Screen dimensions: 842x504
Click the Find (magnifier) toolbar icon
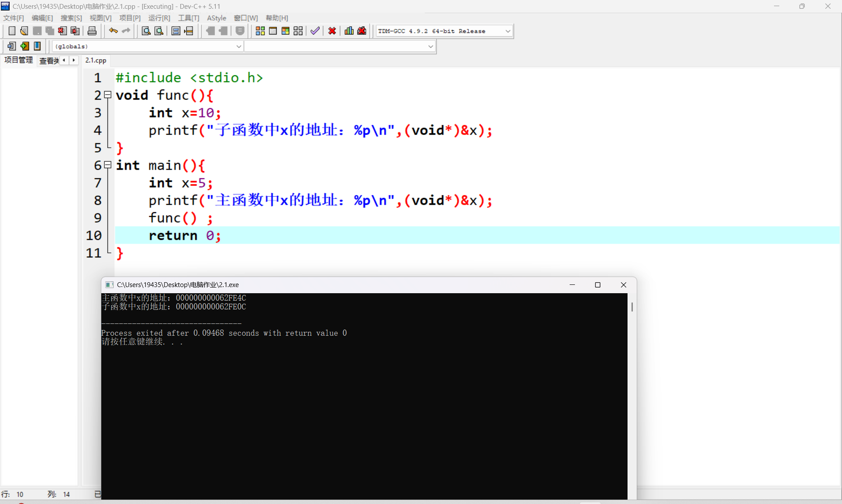[x=146, y=31]
